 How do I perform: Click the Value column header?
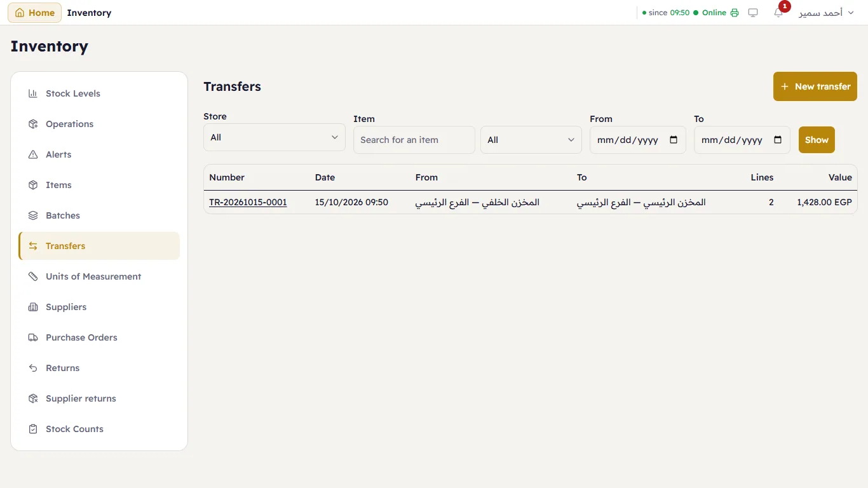click(840, 177)
